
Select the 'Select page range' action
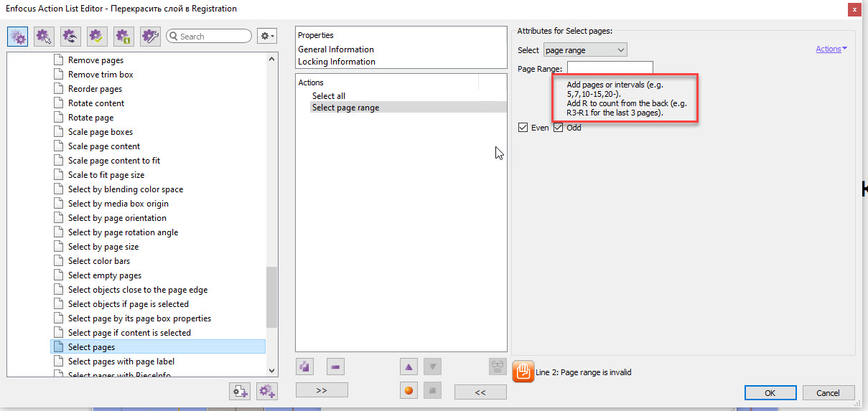[x=408, y=108]
